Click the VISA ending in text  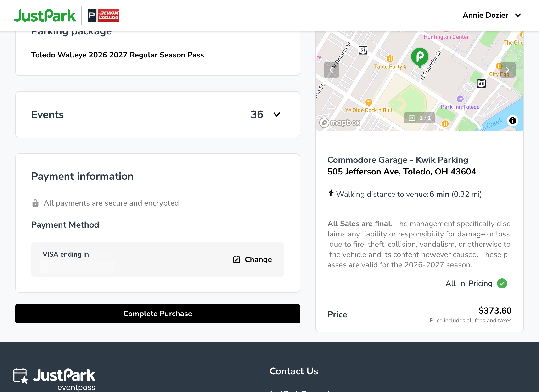[x=66, y=254]
